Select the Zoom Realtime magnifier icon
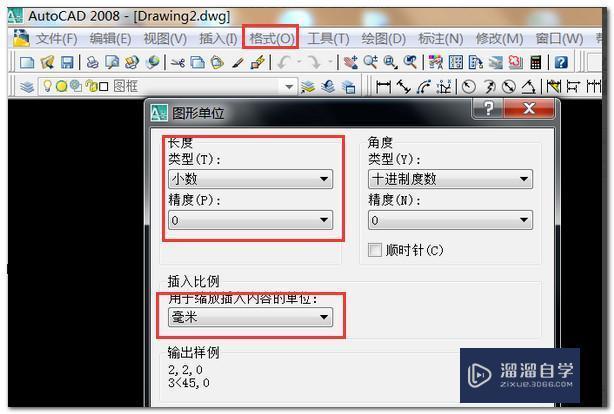The width and height of the screenshot is (614, 414). (370, 62)
